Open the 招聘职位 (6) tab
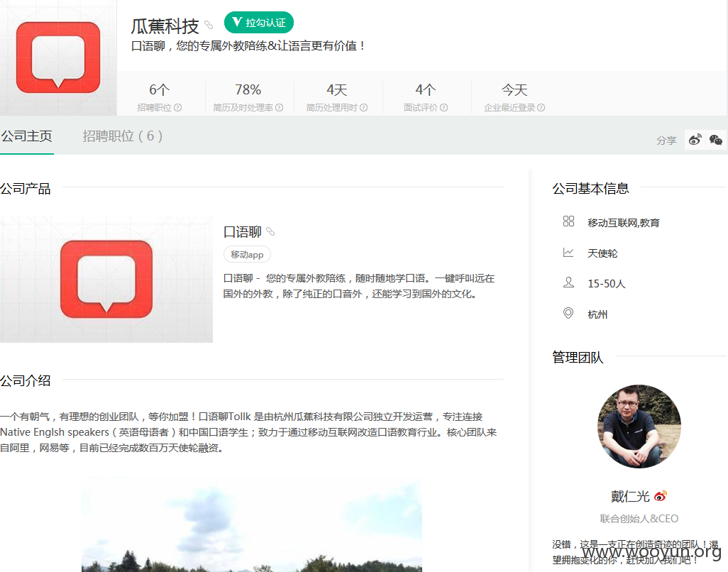This screenshot has height=572, width=728. pos(123,136)
